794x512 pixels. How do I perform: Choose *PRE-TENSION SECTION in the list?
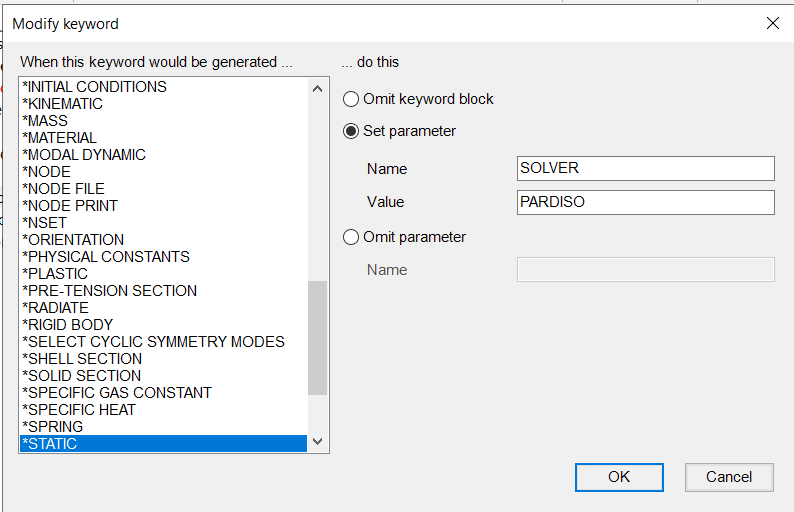click(109, 291)
